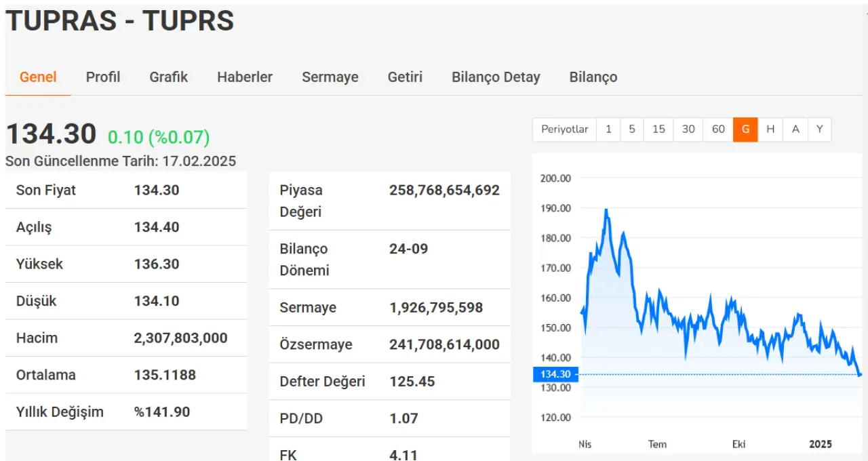Click the peak of the blue price line

pyautogui.click(x=606, y=210)
